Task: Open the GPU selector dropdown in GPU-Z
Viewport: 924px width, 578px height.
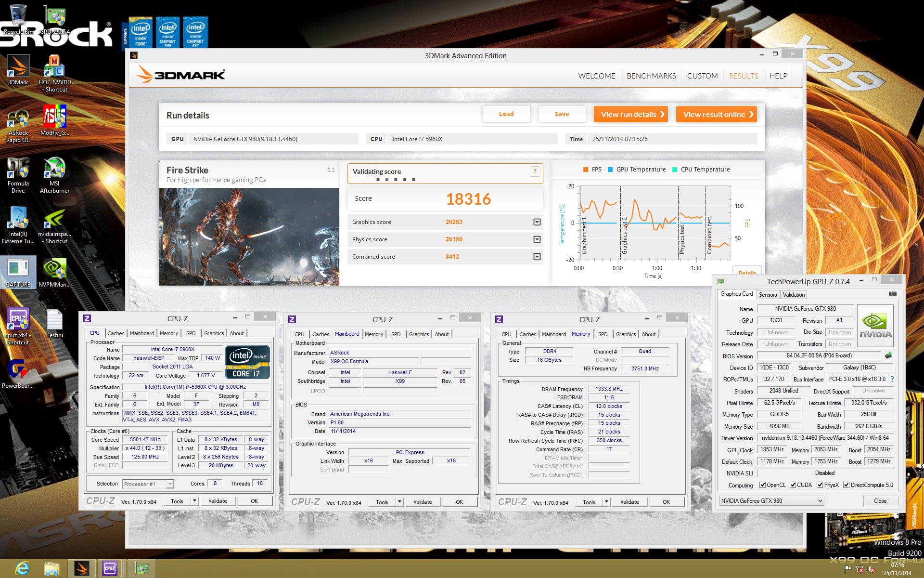Action: pos(771,501)
